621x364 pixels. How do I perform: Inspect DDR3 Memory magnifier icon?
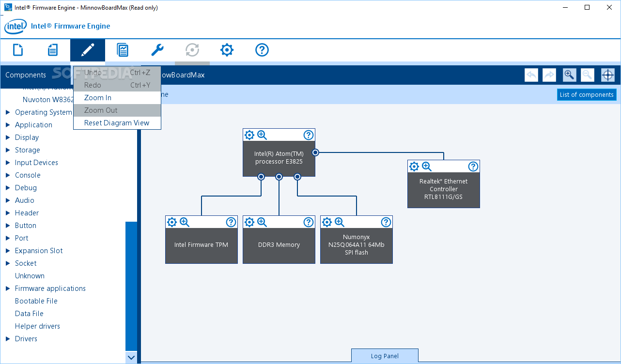(x=262, y=222)
